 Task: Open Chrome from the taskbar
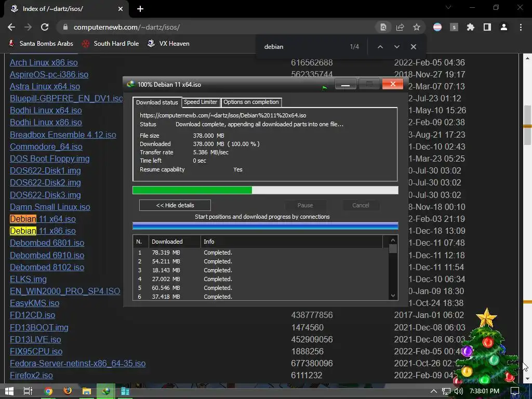coord(48,391)
